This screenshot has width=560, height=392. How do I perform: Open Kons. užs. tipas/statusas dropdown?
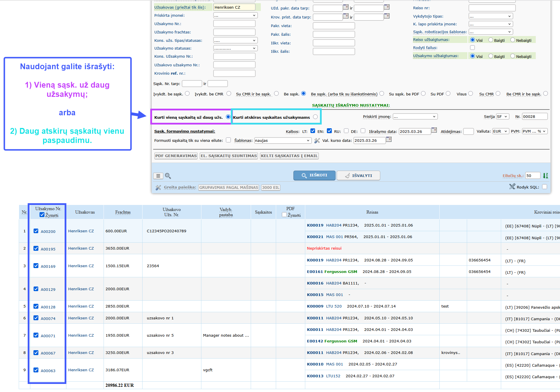235,41
